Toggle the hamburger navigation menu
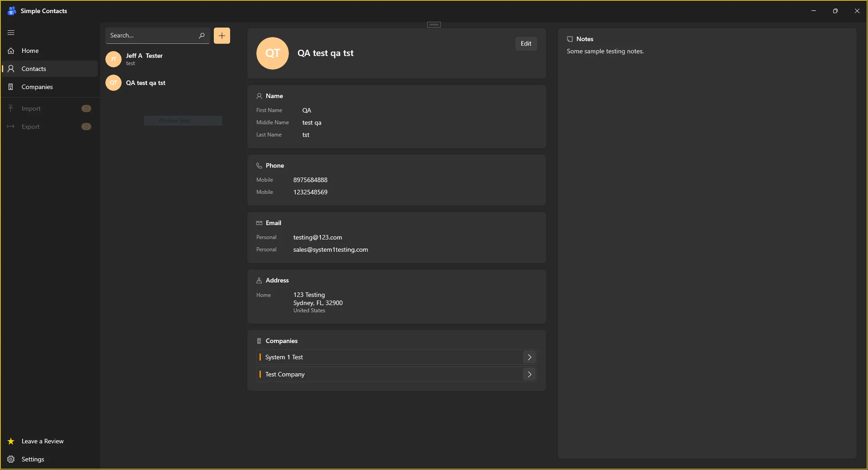Screen dimensions: 868x470 pos(11,33)
